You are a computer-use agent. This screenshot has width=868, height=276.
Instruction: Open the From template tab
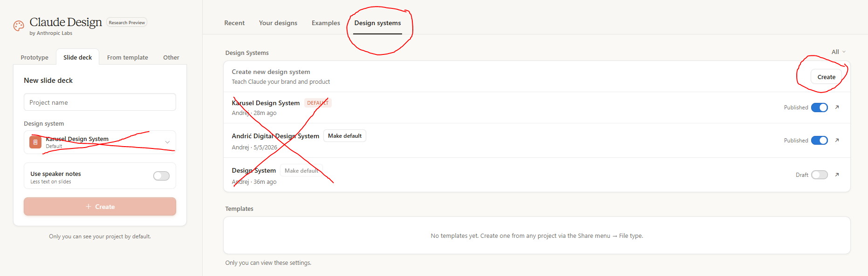(x=128, y=57)
